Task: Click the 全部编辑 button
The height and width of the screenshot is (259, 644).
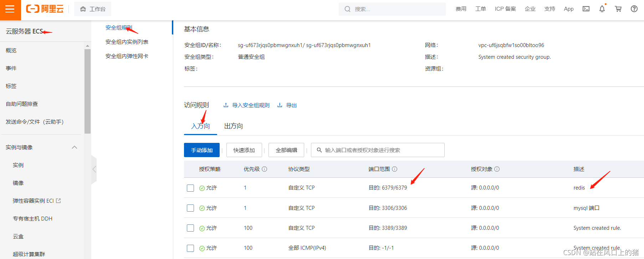Action: pos(286,150)
